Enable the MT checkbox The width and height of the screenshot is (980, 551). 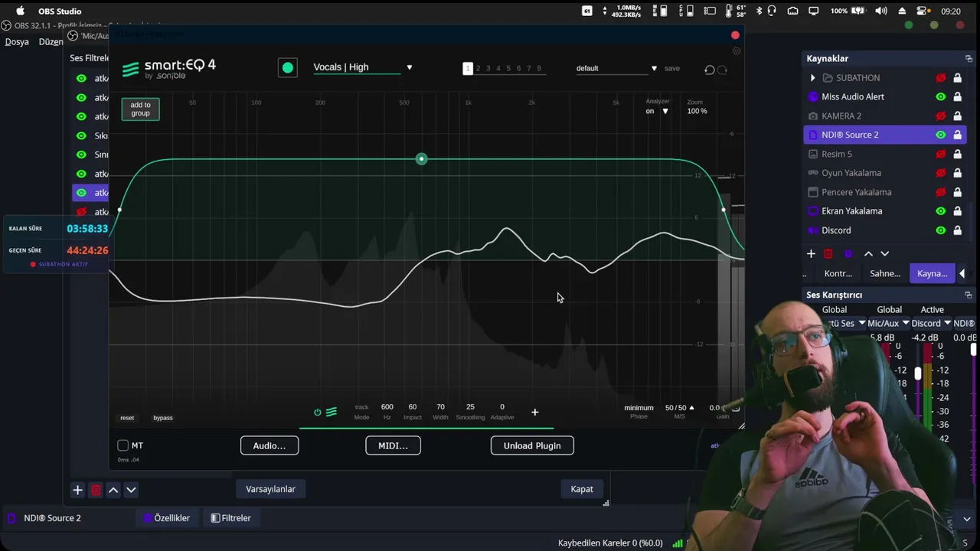click(x=122, y=445)
